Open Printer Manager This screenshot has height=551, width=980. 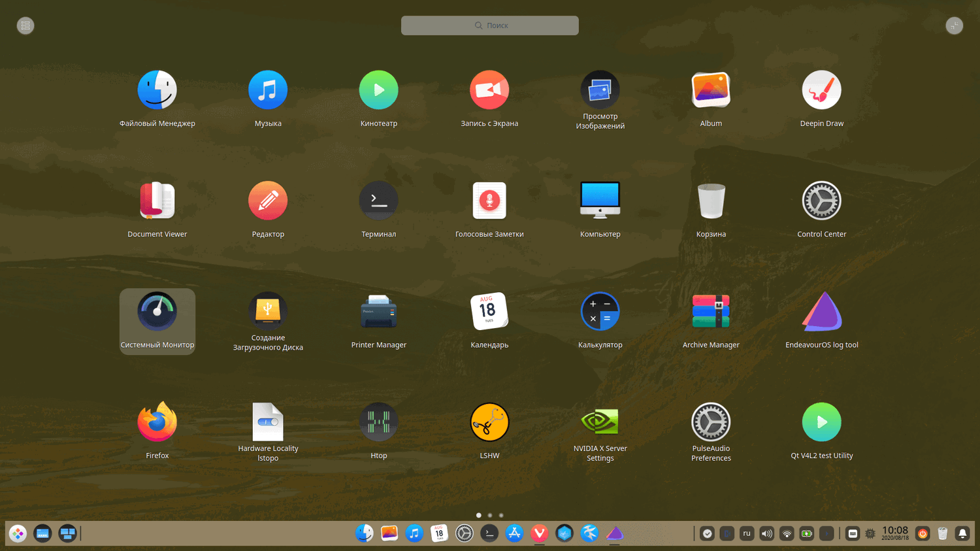tap(379, 312)
